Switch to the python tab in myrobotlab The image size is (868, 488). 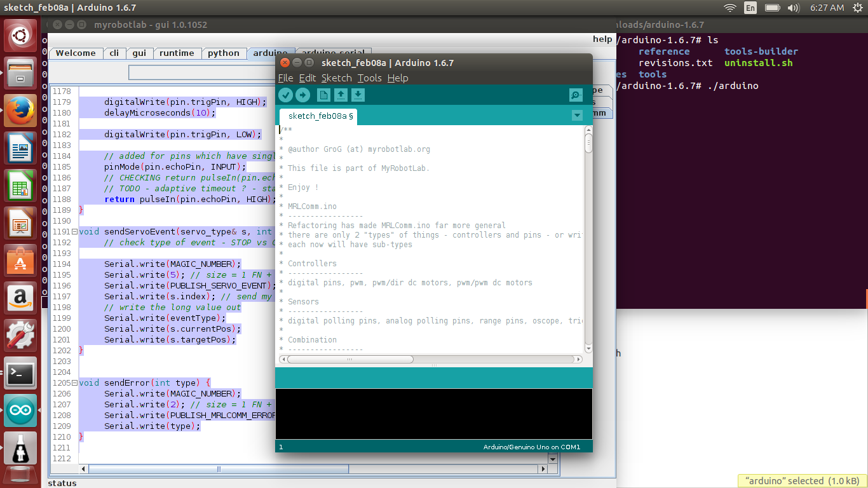coord(224,53)
